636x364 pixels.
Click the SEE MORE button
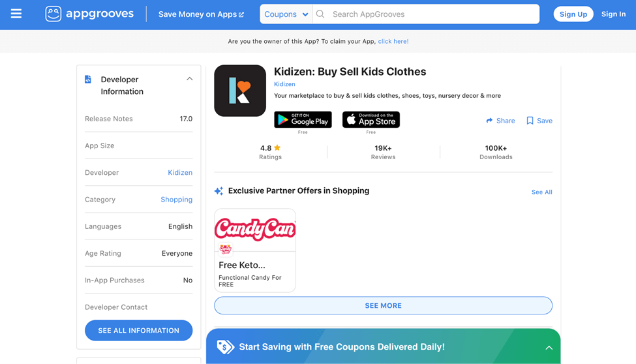[384, 305]
